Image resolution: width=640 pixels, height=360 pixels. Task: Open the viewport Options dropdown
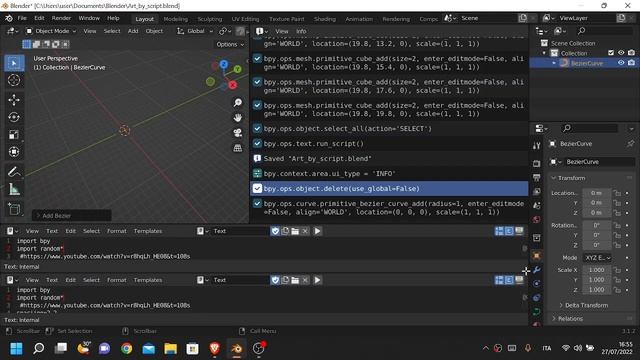pos(230,44)
